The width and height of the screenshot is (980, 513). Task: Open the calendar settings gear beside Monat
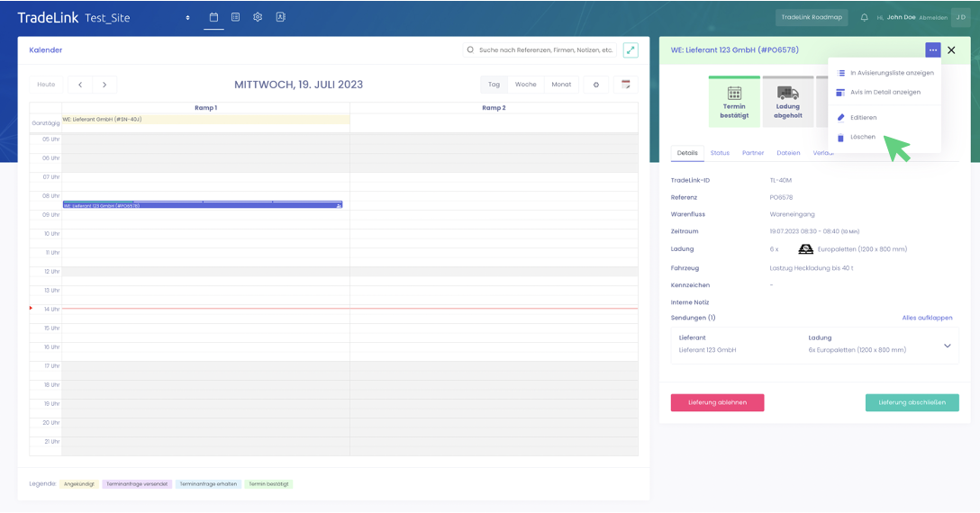595,85
